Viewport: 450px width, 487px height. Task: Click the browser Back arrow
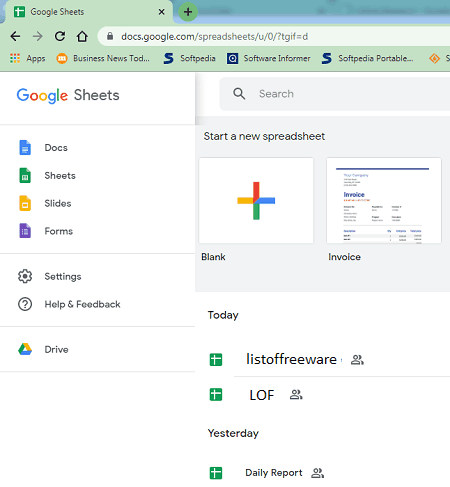pyautogui.click(x=15, y=36)
